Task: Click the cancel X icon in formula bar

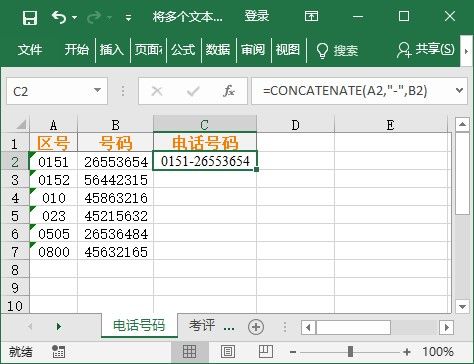Action: tap(157, 91)
